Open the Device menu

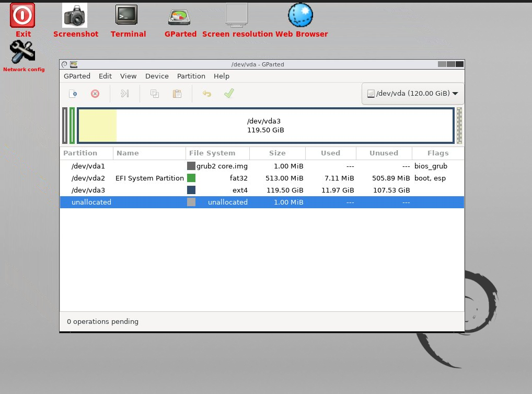(157, 76)
